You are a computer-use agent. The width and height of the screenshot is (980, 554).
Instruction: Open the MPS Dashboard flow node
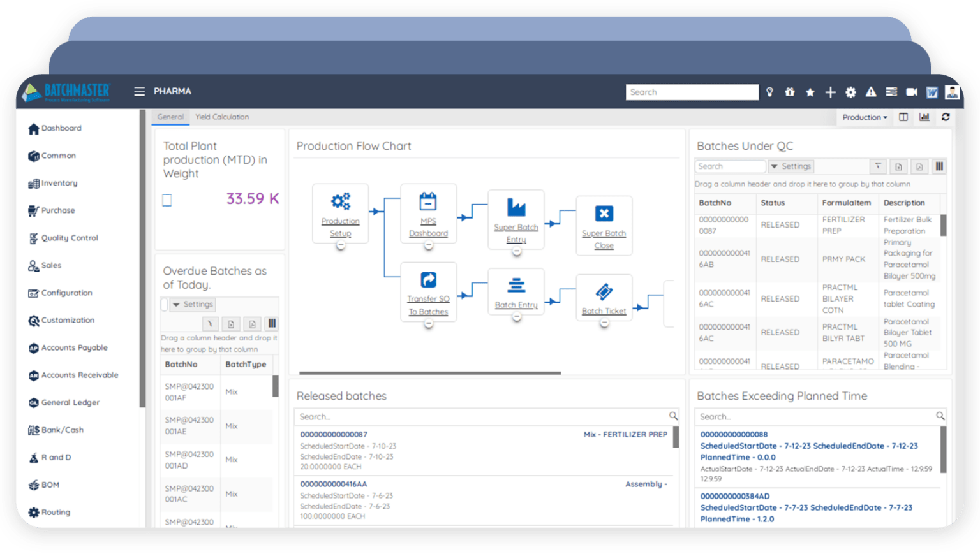[428, 214]
